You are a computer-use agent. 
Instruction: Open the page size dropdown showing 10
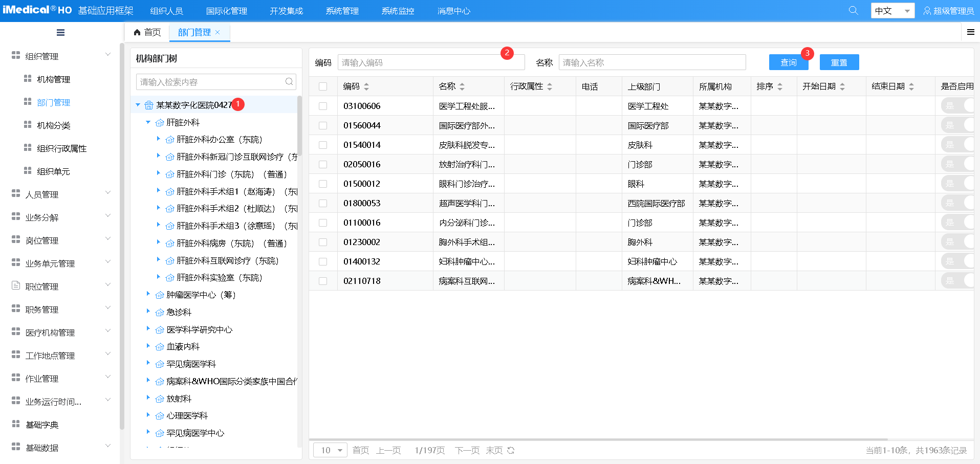[331, 450]
